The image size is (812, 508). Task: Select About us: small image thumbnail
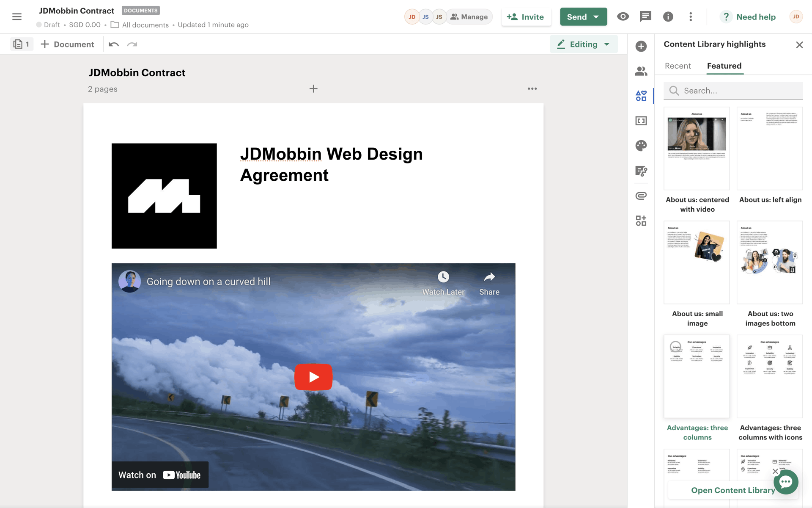[x=697, y=262]
